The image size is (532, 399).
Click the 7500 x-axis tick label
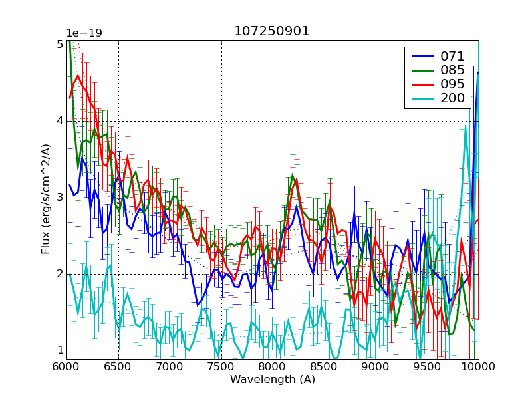[x=221, y=367]
